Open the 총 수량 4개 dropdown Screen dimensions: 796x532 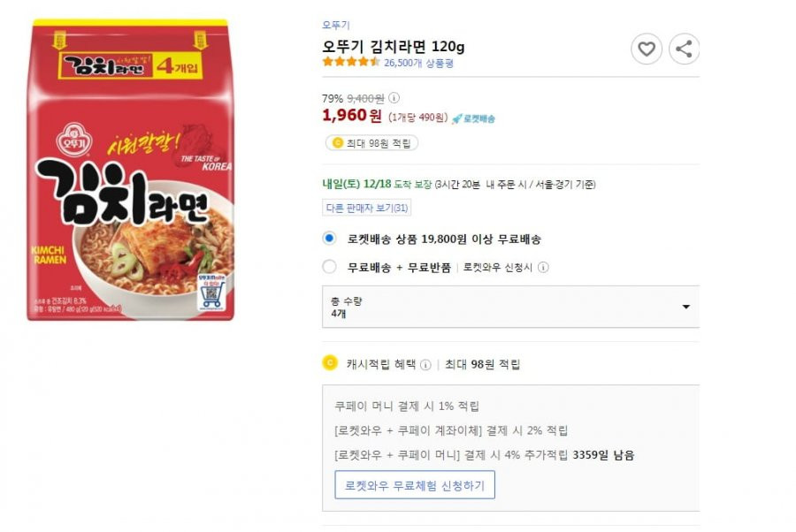(510, 307)
